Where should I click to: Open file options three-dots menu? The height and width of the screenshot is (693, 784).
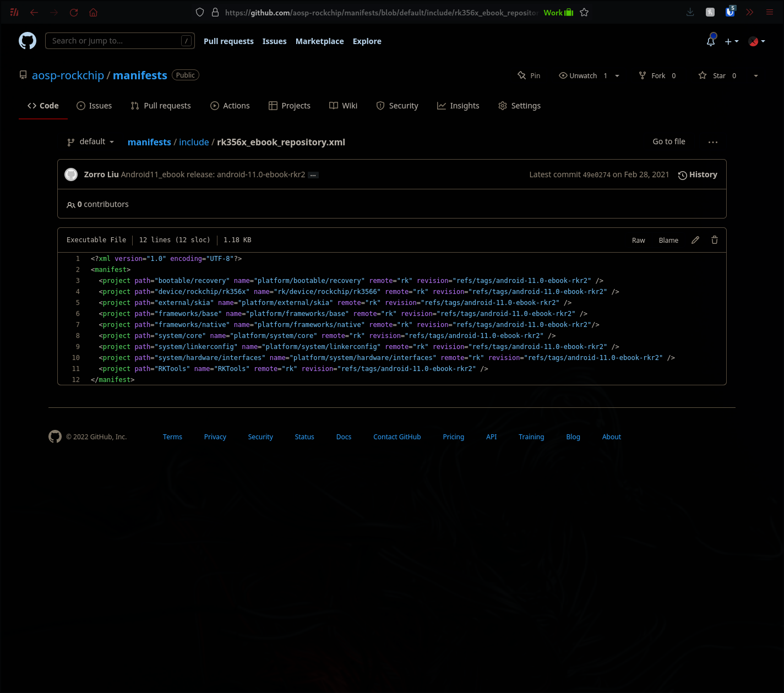pos(713,142)
